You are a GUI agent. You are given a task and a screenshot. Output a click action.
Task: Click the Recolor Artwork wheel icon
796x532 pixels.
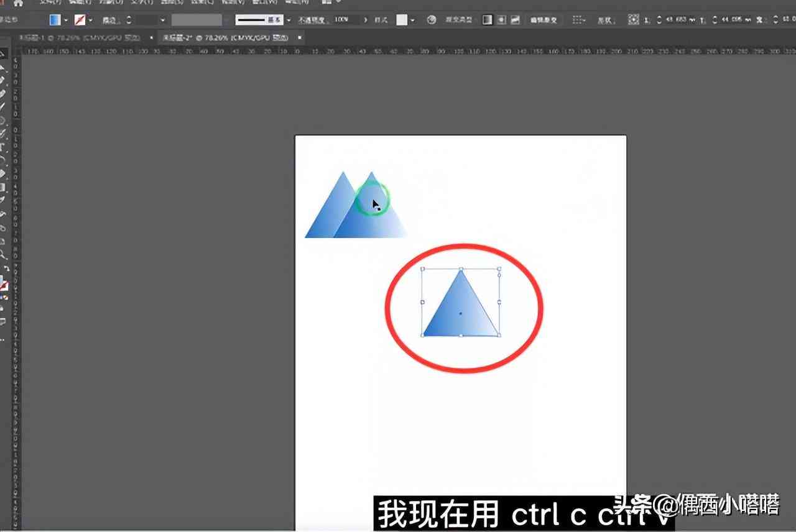[x=432, y=20]
